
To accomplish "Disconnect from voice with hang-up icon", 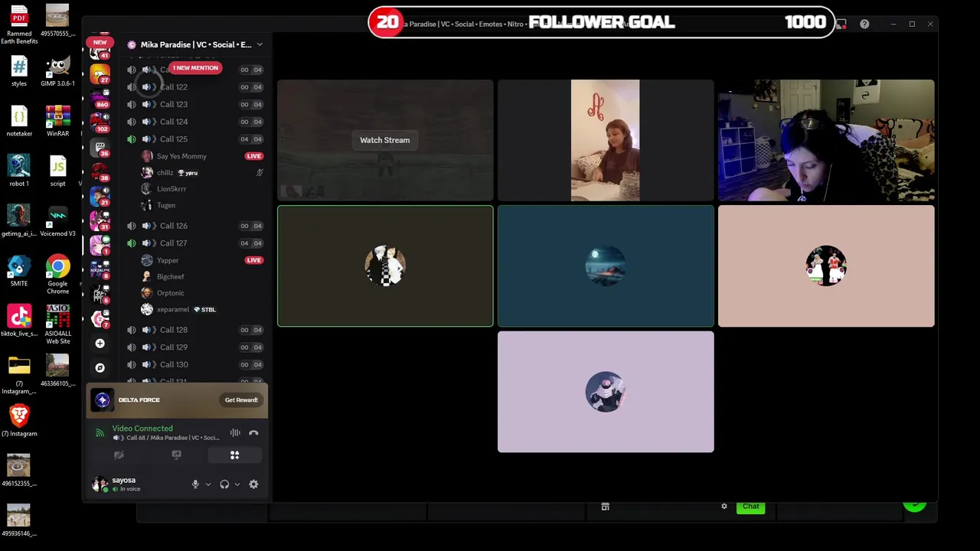I will click(253, 433).
